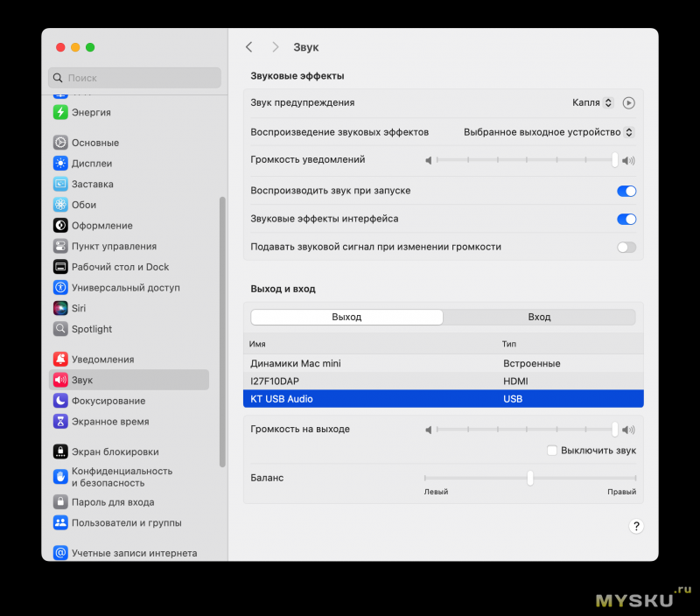Expand Выбранное выходное устройство dropdown
Viewport: 700px width, 616px height.
[x=548, y=132]
